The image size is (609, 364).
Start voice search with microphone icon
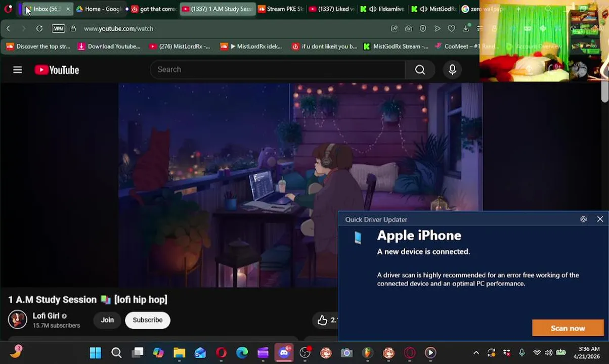coord(452,70)
